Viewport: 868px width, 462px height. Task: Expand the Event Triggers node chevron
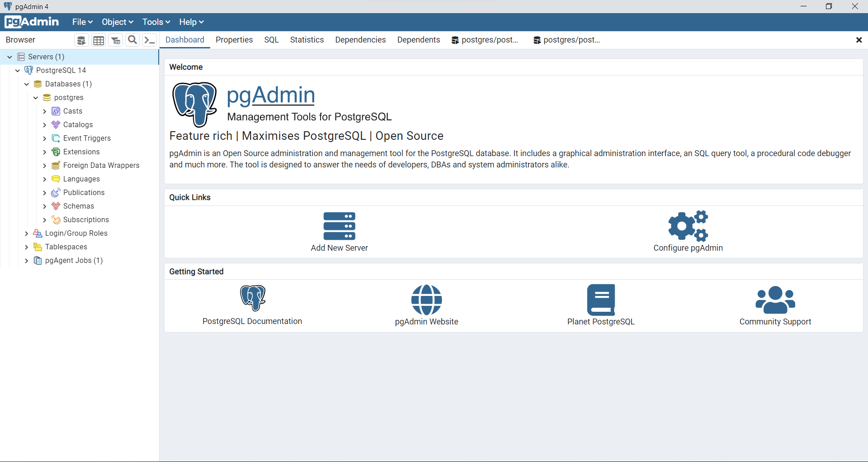click(44, 138)
